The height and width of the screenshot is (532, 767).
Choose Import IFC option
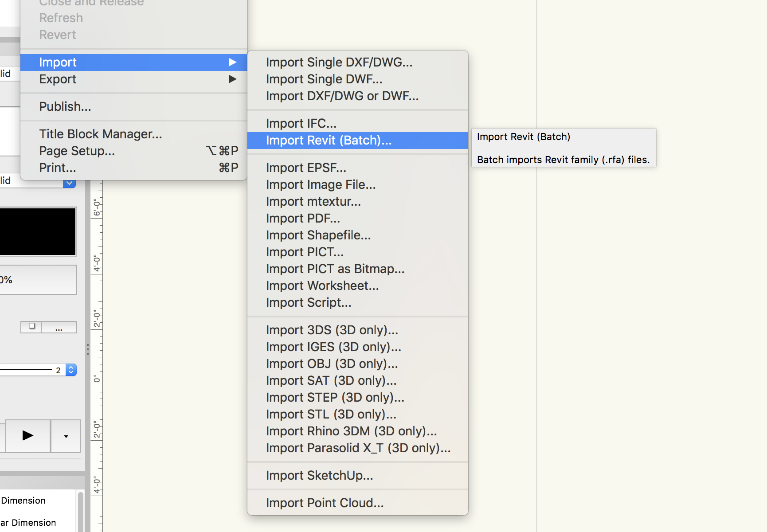pyautogui.click(x=301, y=124)
